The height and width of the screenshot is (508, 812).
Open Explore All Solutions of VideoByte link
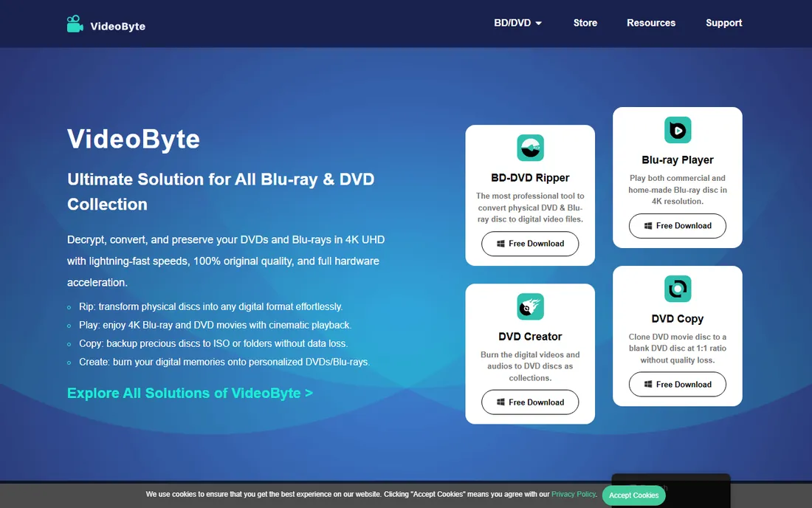[x=190, y=393]
